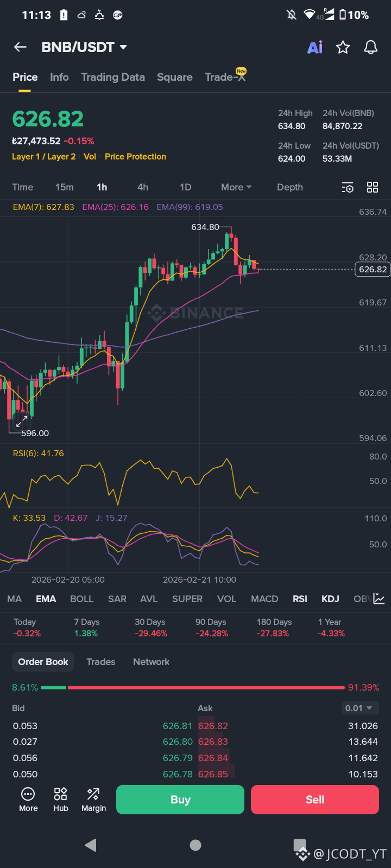Viewport: 391px width, 868px height.
Task: Select the Time chart interval
Action: (23, 187)
